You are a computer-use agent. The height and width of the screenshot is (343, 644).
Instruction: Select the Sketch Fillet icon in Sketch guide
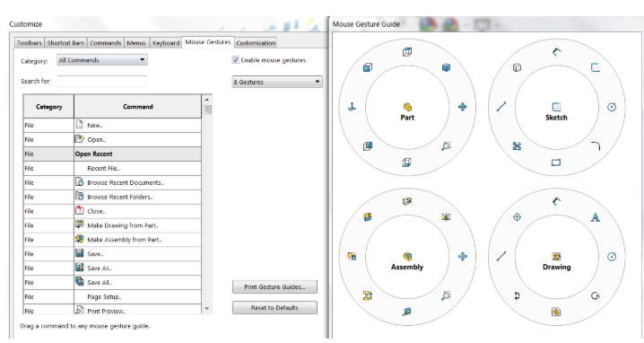(596, 146)
